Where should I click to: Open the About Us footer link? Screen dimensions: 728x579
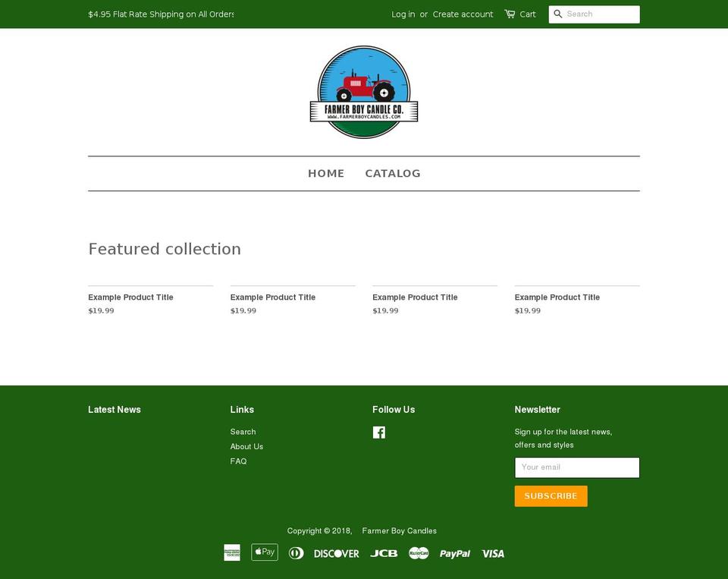[x=246, y=446]
